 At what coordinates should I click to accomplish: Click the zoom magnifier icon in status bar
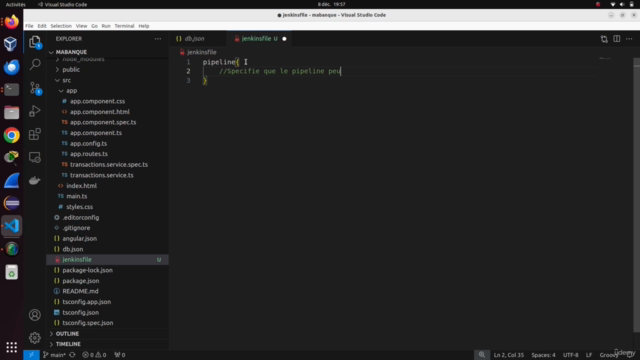(x=482, y=355)
